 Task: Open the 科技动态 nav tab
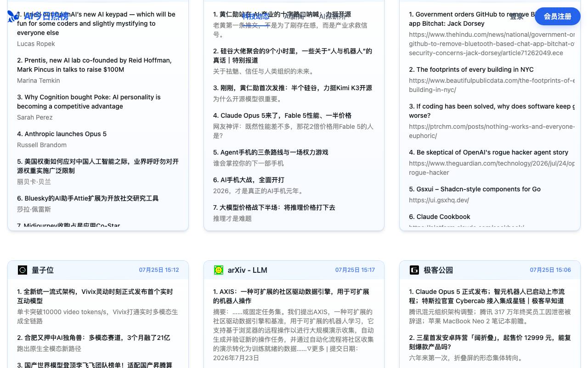[x=255, y=17]
